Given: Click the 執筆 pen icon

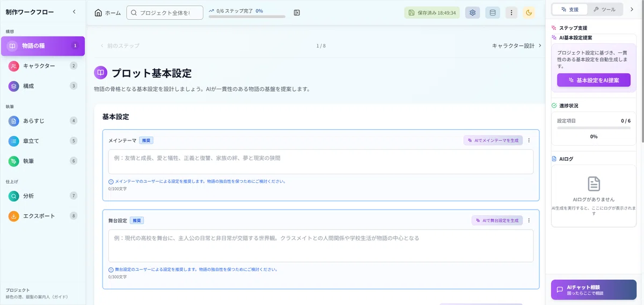Looking at the screenshot, I should [14, 161].
